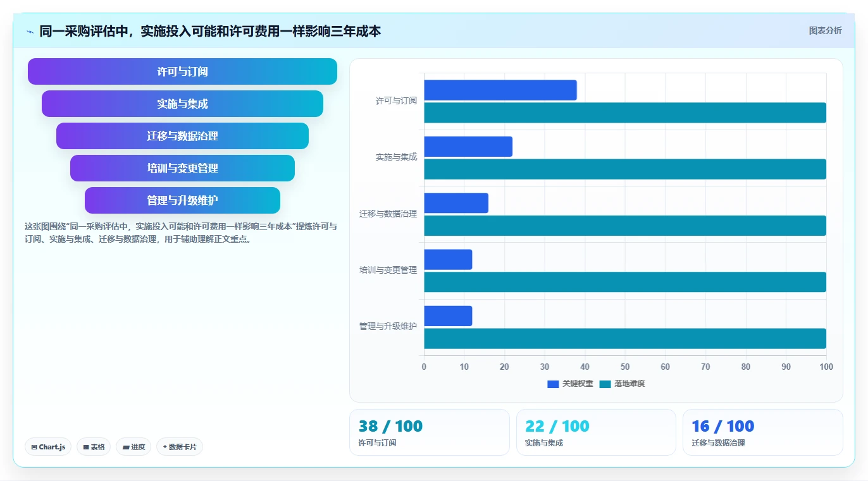Click the teal 落地难度 legend swatch

click(x=605, y=384)
